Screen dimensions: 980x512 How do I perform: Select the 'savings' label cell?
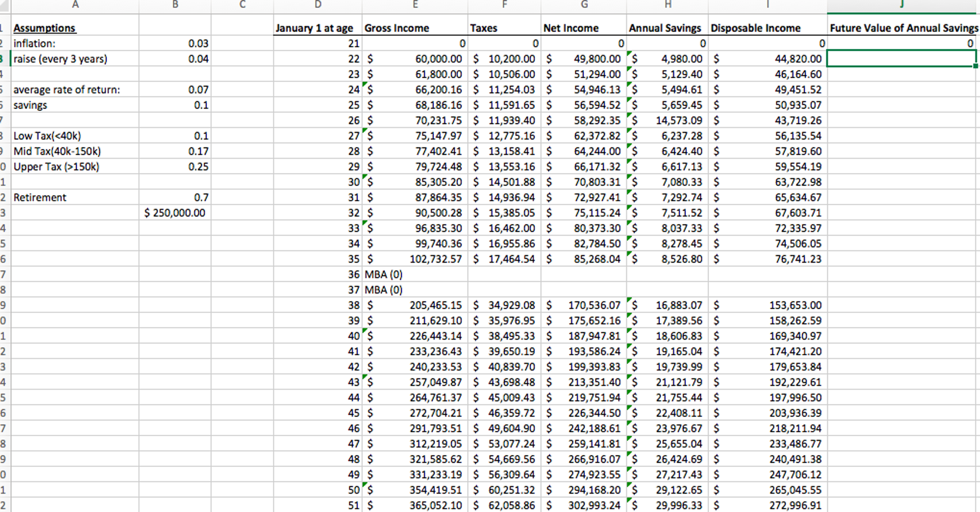[75, 105]
